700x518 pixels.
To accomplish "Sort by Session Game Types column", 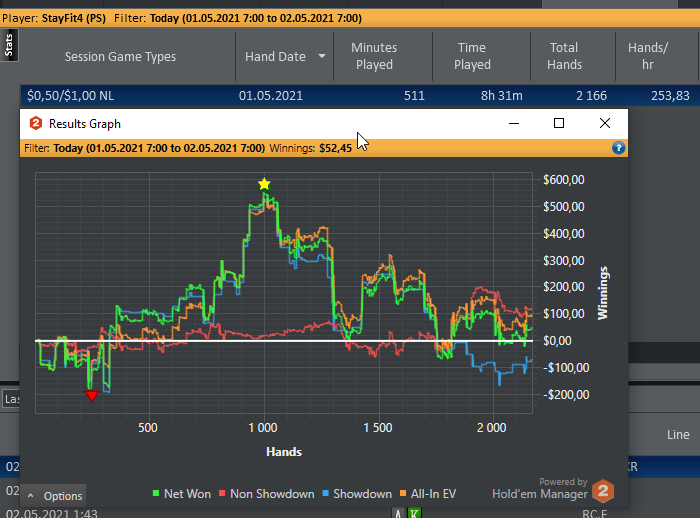I will (x=120, y=57).
